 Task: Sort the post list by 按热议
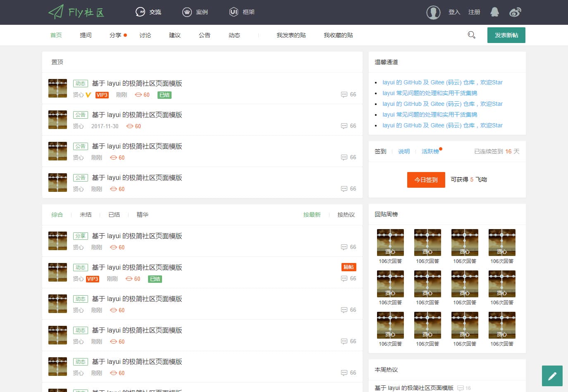[346, 215]
